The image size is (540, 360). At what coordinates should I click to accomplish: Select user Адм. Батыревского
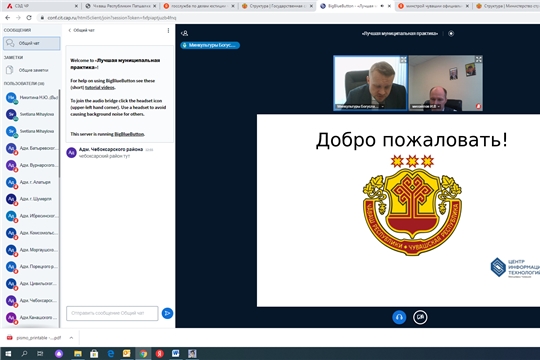[31, 148]
